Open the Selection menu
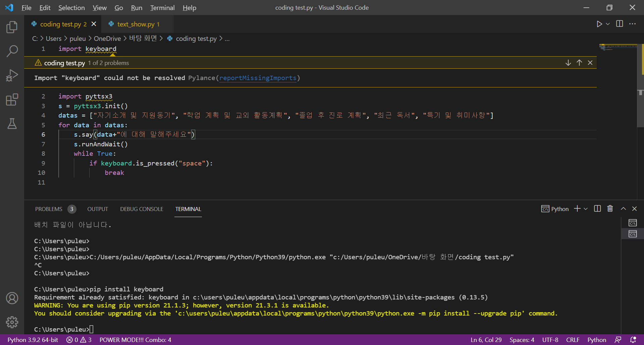This screenshot has height=345, width=644. point(71,8)
